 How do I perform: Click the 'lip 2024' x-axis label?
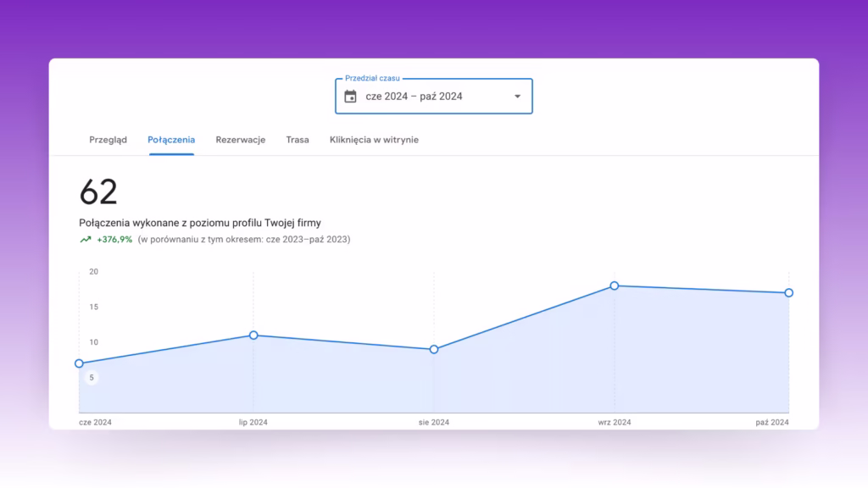pyautogui.click(x=253, y=422)
